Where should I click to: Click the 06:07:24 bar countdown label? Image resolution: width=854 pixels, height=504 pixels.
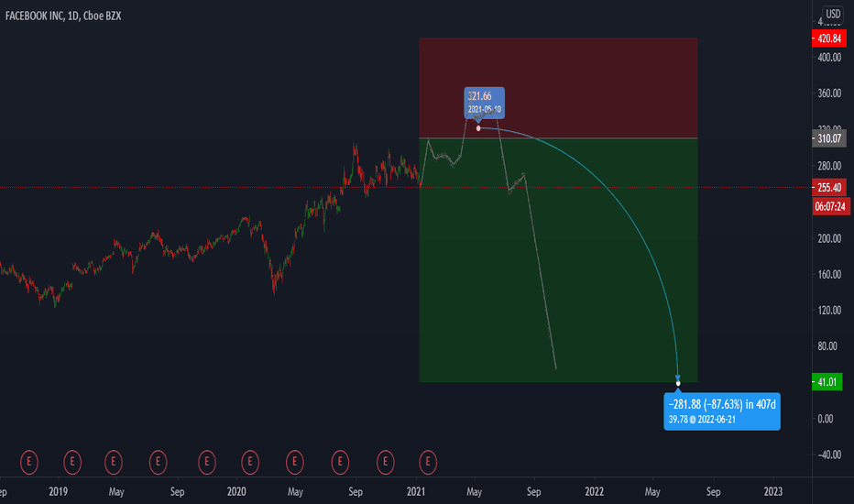830,206
